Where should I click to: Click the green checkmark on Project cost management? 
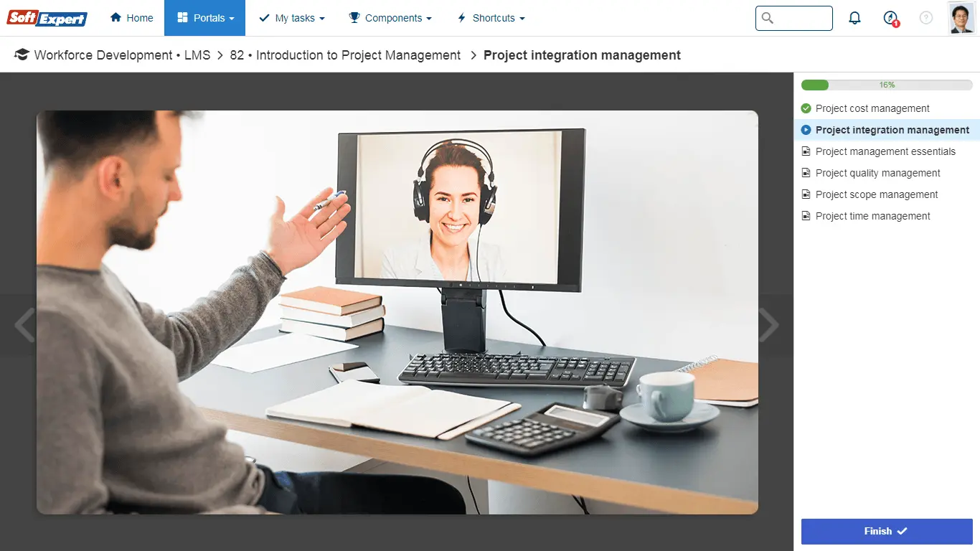pos(806,108)
